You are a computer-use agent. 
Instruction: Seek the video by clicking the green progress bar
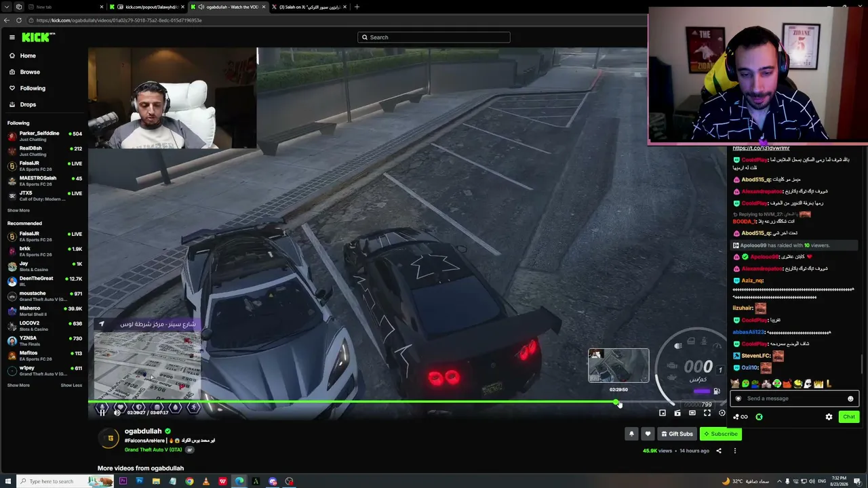click(353, 402)
